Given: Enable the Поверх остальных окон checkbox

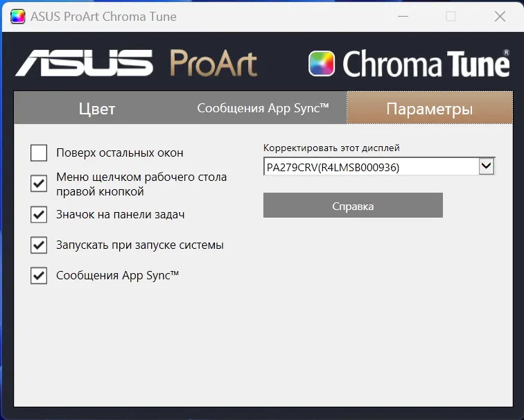Looking at the screenshot, I should tap(39, 152).
